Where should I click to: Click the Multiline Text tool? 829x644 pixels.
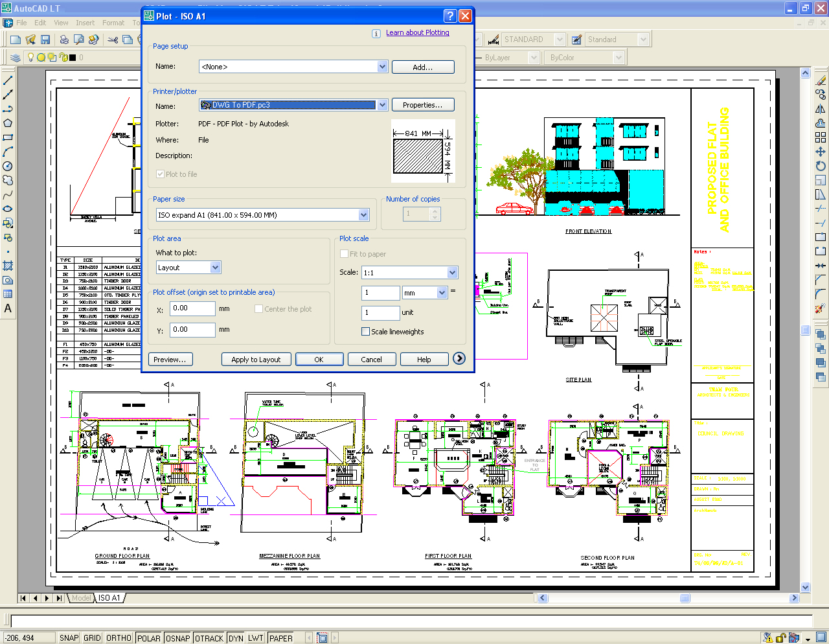pyautogui.click(x=8, y=308)
